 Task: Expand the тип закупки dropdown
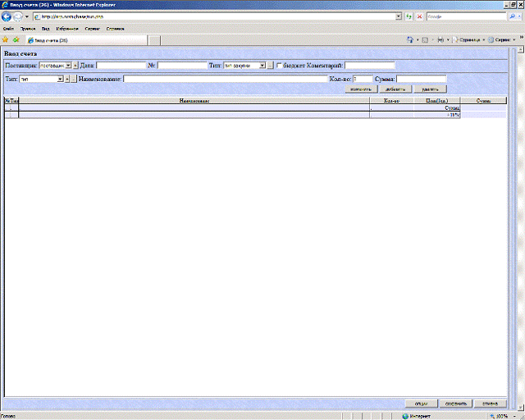point(262,66)
